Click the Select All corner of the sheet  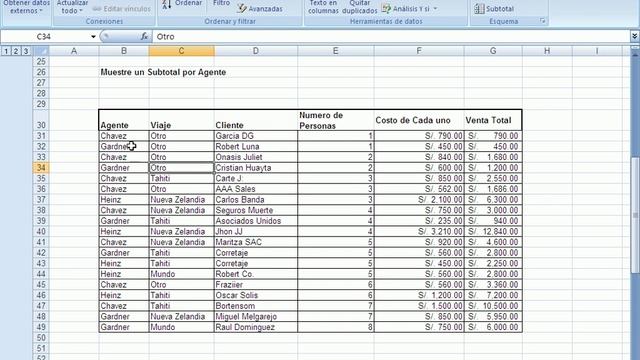pyautogui.click(x=41, y=51)
